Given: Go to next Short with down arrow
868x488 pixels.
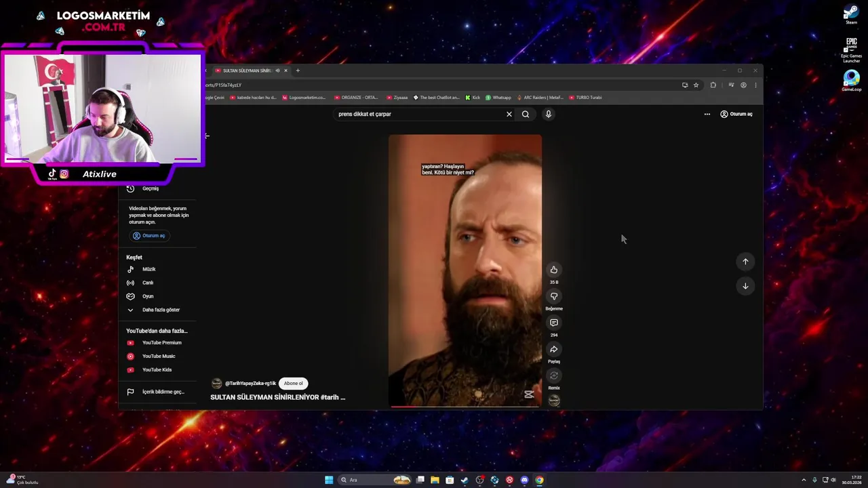Looking at the screenshot, I should [x=745, y=286].
